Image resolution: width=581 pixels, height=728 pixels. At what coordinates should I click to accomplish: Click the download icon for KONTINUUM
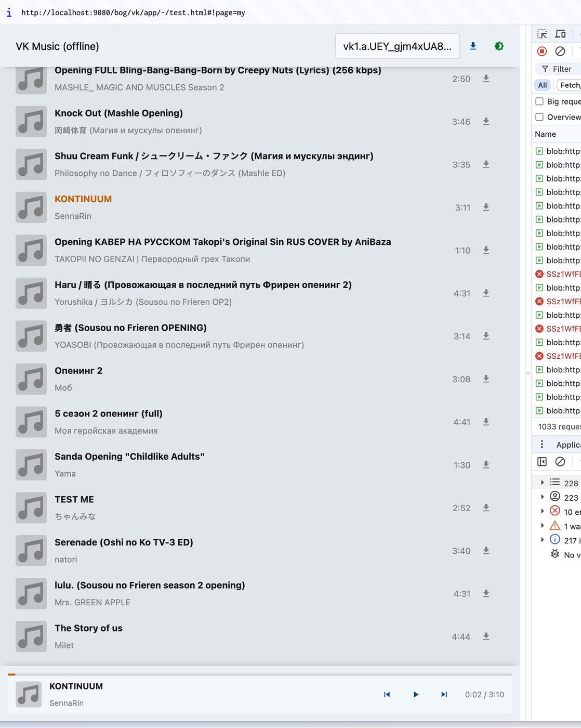[x=486, y=207]
